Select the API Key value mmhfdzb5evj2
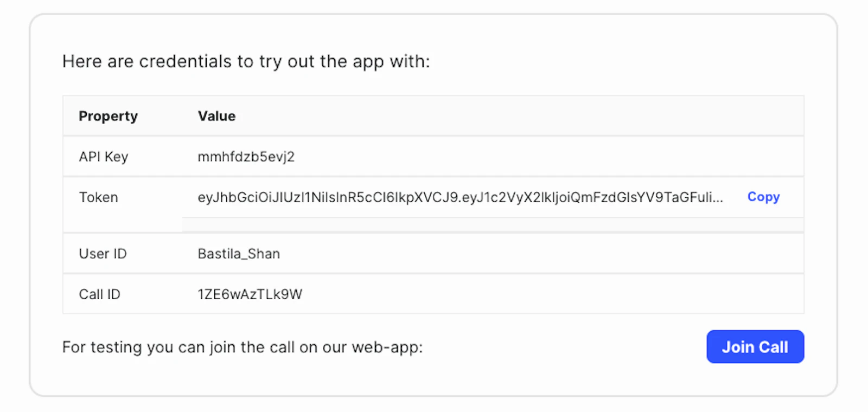The width and height of the screenshot is (868, 412). (246, 156)
